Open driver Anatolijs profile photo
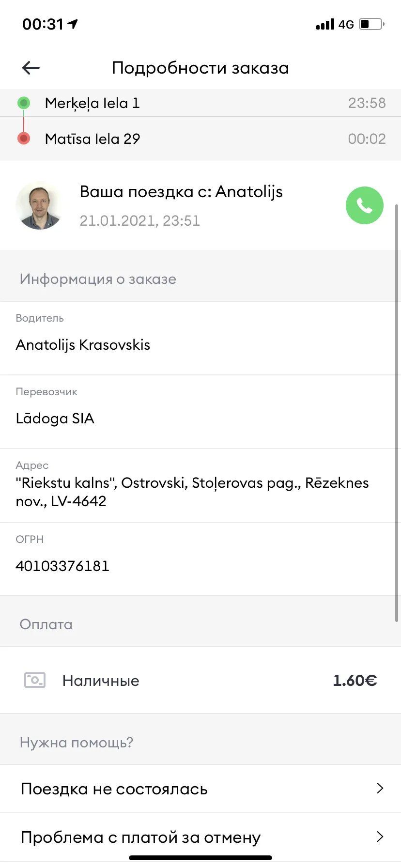This screenshot has height=868, width=401. [x=40, y=205]
